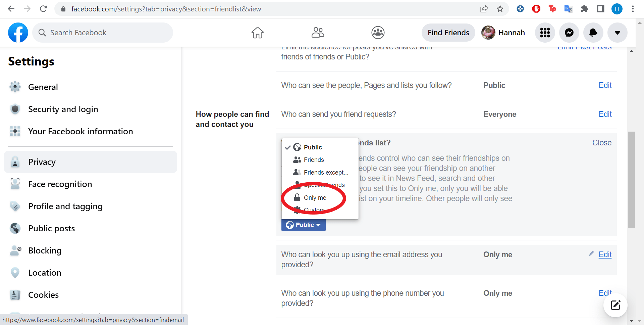Open the Chrome three-dot menu
Viewport: 644px width, 325px height.
pos(633,9)
